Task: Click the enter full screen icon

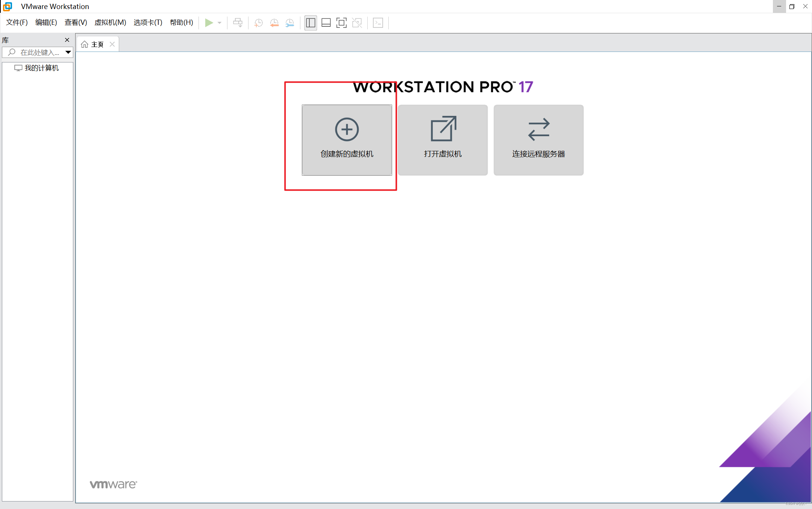Action: [x=341, y=23]
